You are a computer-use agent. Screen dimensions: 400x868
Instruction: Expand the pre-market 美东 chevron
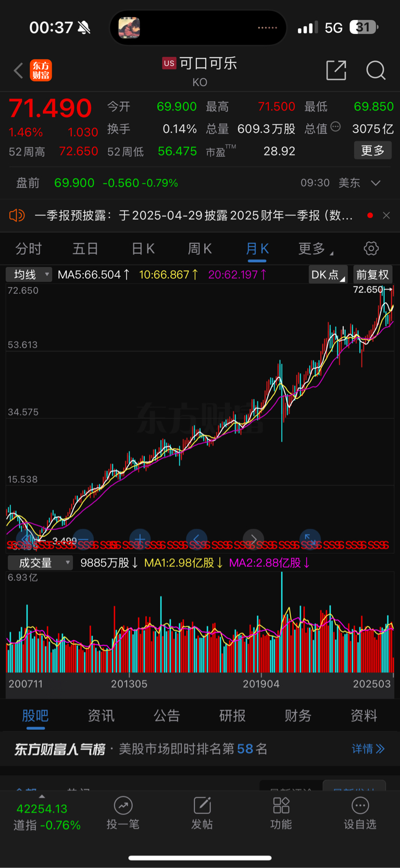pyautogui.click(x=376, y=183)
